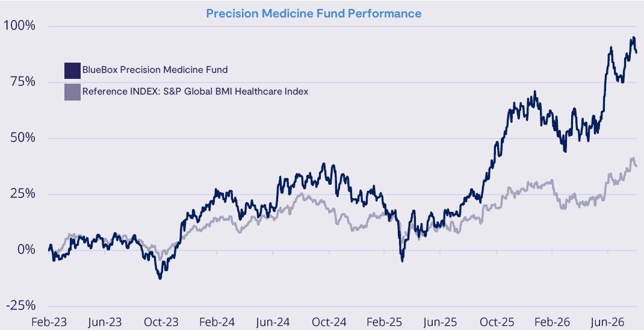Click the Feb-23 x-axis date label

49,322
